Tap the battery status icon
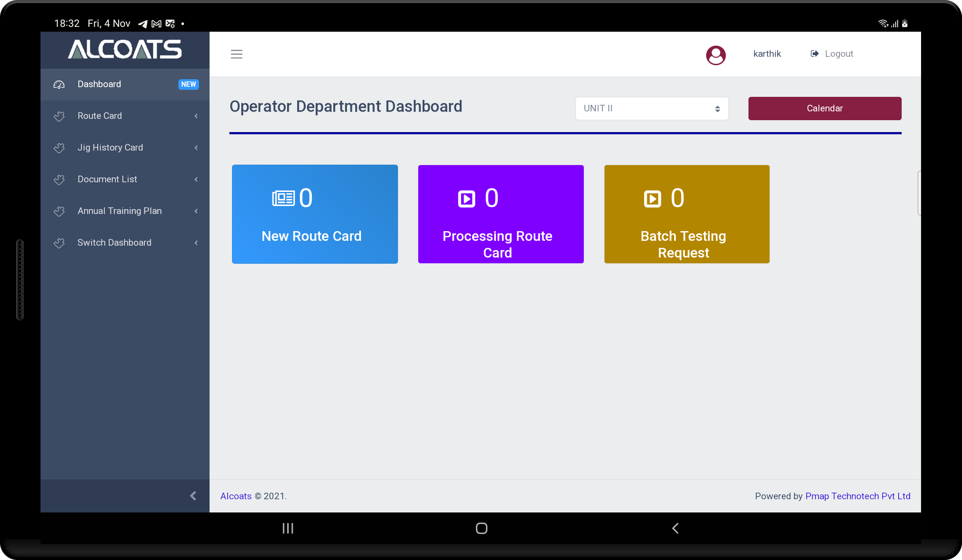Viewport: 962px width, 560px height. [905, 23]
